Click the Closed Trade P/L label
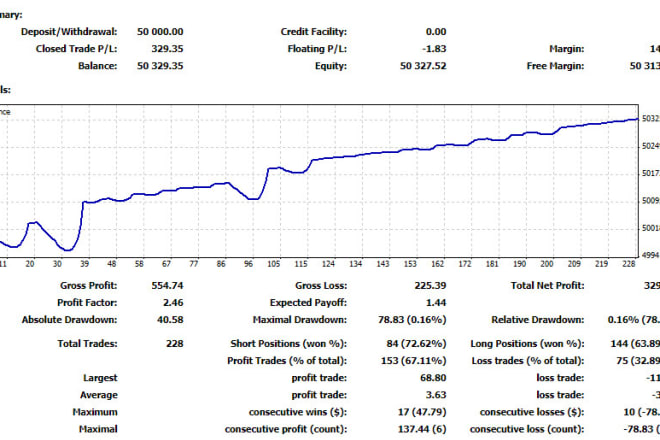Viewport: 660px width, 440px height. [77, 49]
